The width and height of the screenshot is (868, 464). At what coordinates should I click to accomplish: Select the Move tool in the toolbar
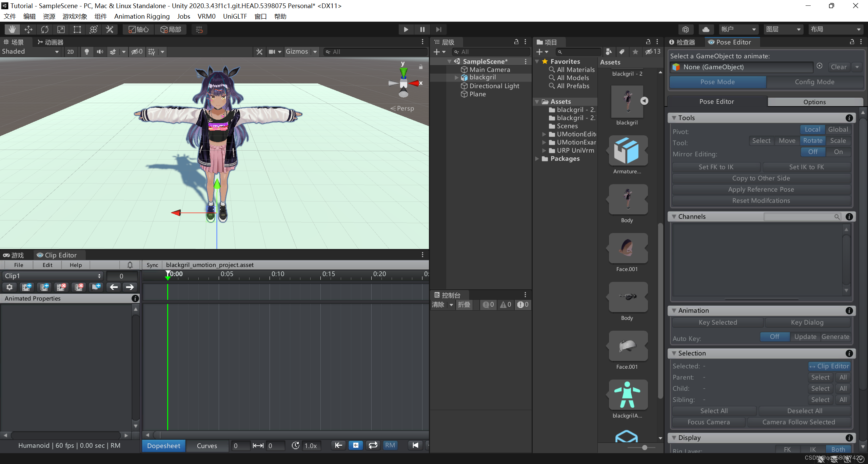pyautogui.click(x=28, y=30)
